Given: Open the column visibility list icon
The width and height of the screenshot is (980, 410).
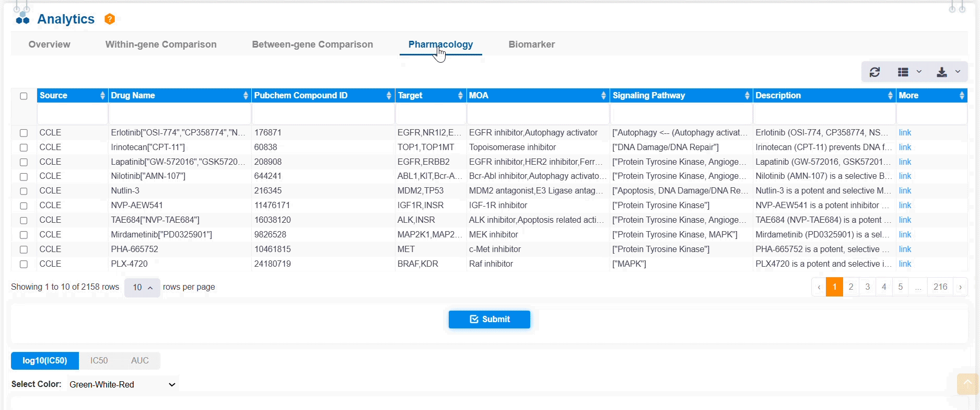Looking at the screenshot, I should tap(903, 72).
